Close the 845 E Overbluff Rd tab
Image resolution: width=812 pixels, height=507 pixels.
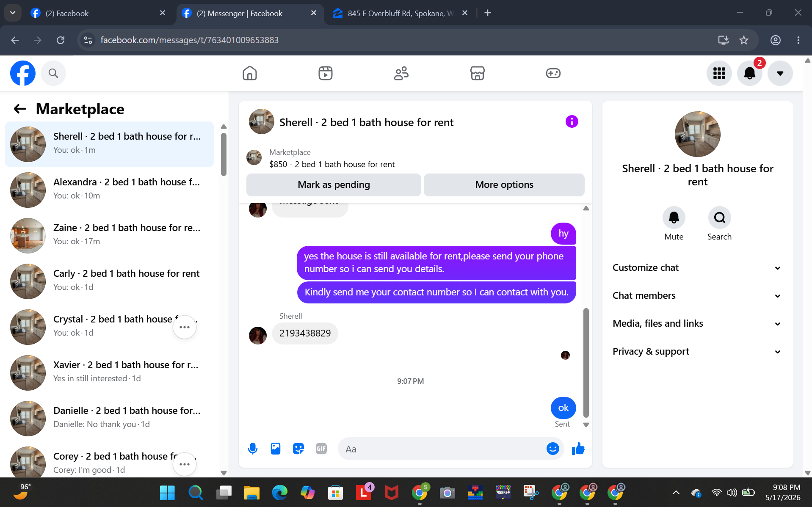point(465,13)
